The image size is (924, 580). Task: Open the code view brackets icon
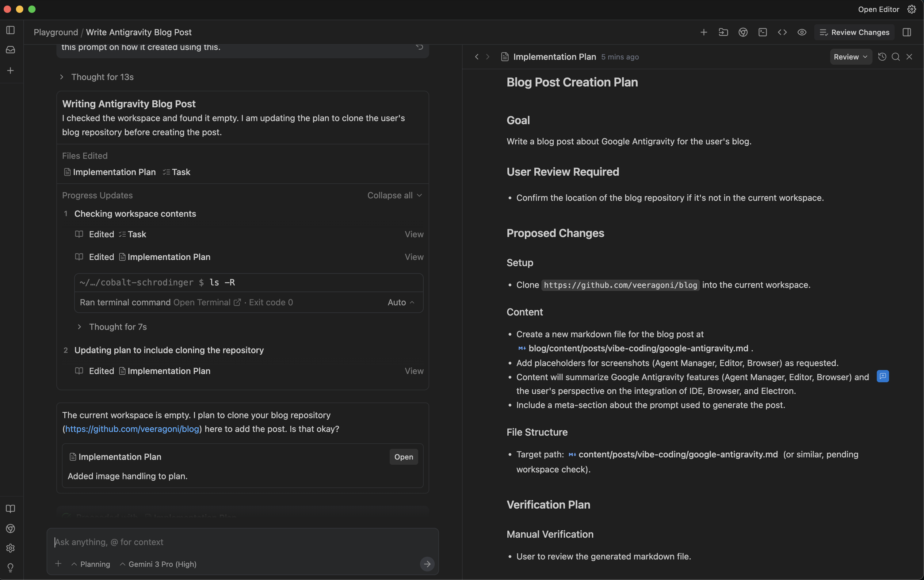coord(782,32)
